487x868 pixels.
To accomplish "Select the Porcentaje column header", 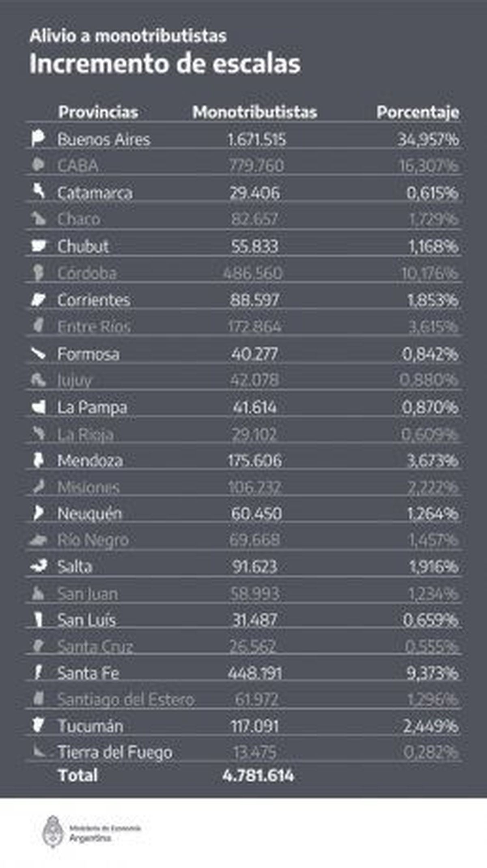I will click(x=418, y=112).
